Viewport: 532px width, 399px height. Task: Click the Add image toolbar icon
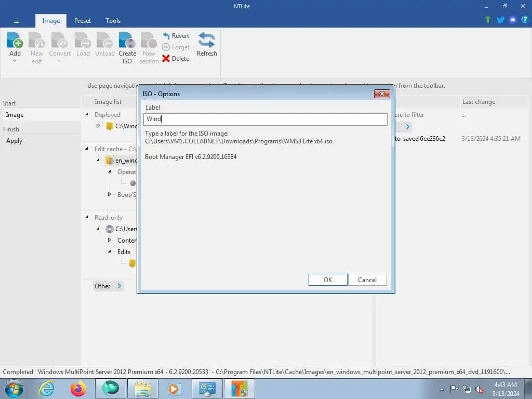(x=15, y=41)
